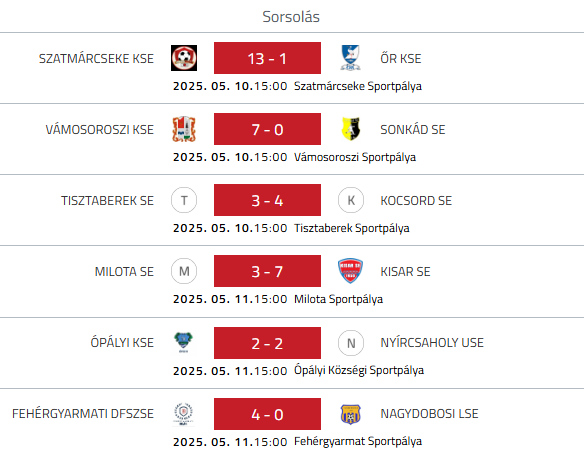This screenshot has height=461, width=584.
Task: Select the Sonkád SE yellow-black badge
Action: click(x=350, y=129)
